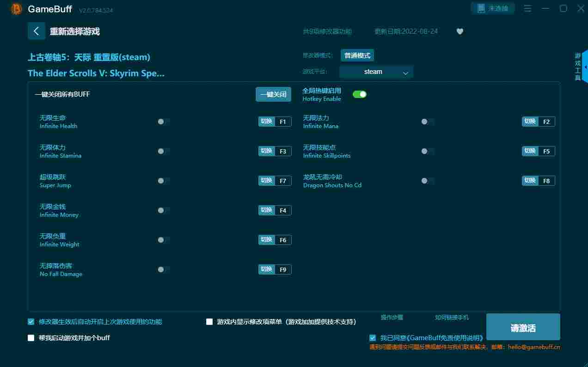Toggle Infinite Stamina switch
Image resolution: width=588 pixels, height=367 pixels.
(163, 151)
